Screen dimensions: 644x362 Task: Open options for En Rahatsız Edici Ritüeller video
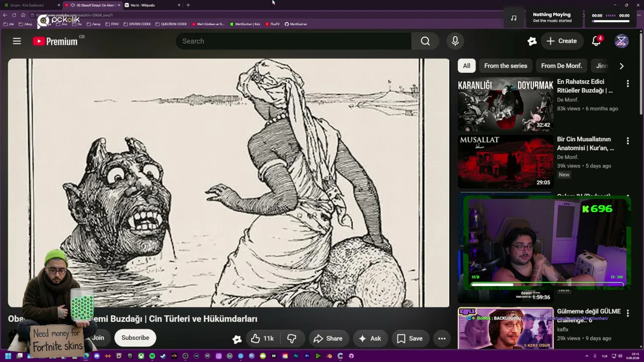[x=627, y=83]
